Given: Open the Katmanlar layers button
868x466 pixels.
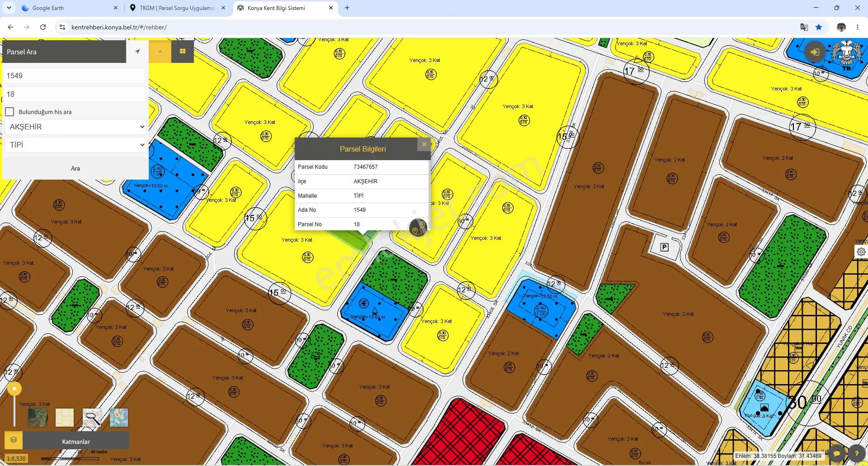Looking at the screenshot, I should click(x=76, y=441).
